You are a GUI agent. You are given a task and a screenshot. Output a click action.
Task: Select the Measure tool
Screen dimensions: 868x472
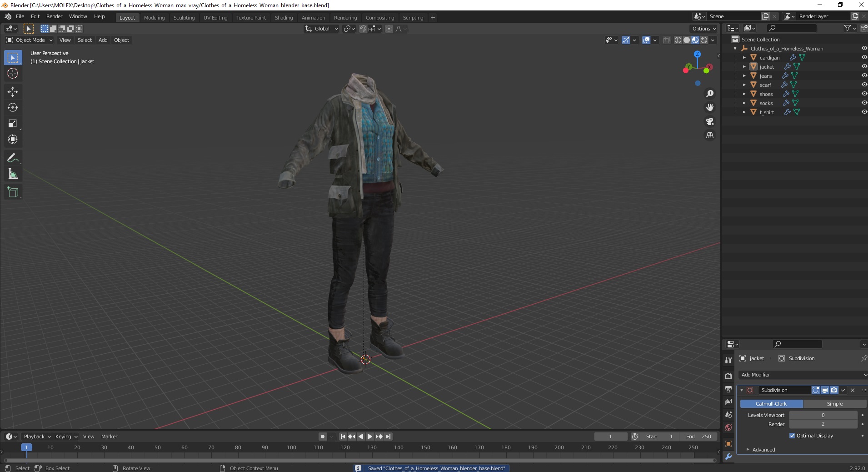13,174
